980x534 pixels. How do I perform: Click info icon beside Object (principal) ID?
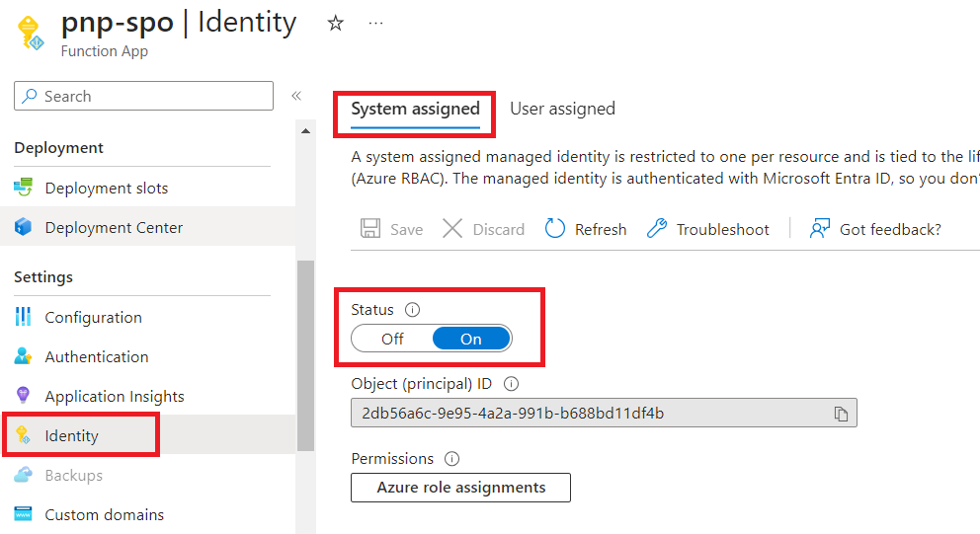(x=512, y=385)
